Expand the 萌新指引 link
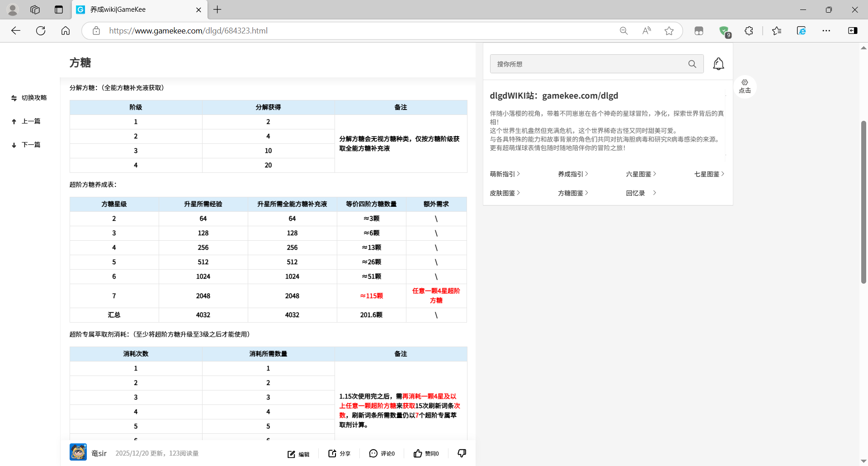 click(505, 174)
